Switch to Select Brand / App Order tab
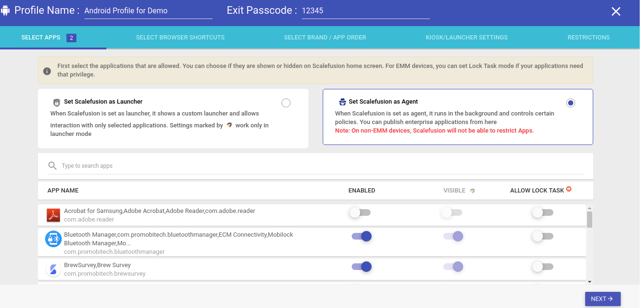 point(325,38)
